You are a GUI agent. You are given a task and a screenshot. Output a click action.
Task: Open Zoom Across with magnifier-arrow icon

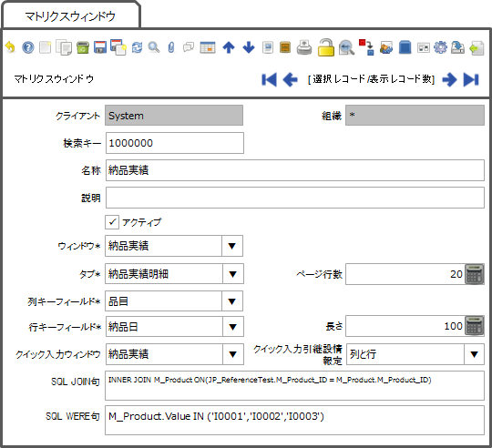[346, 47]
